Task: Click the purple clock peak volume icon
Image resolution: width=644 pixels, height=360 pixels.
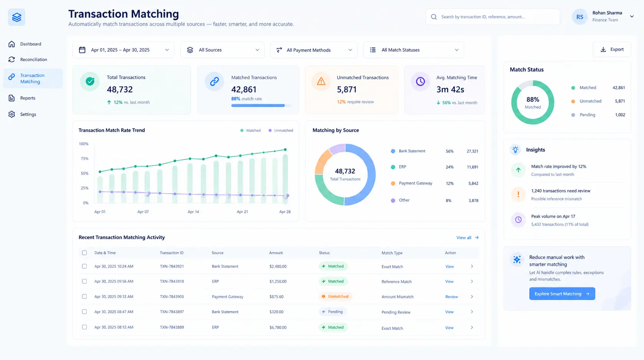Action: coord(518,220)
